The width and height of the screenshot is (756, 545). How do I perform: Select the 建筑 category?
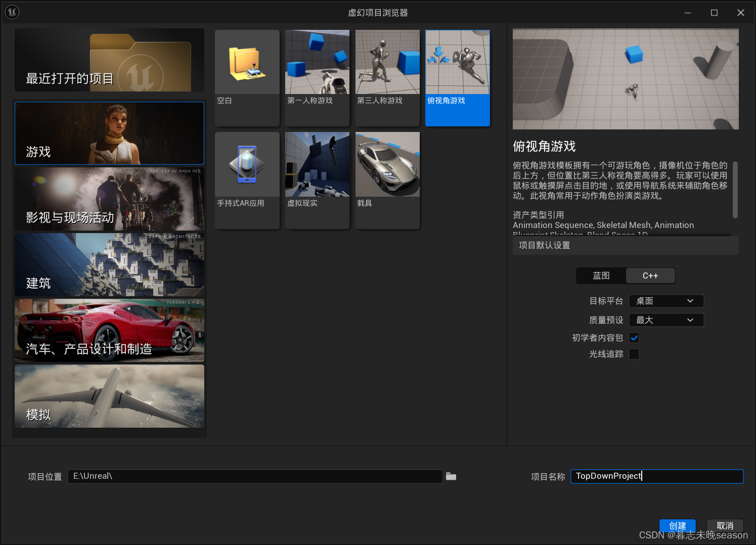click(x=109, y=264)
